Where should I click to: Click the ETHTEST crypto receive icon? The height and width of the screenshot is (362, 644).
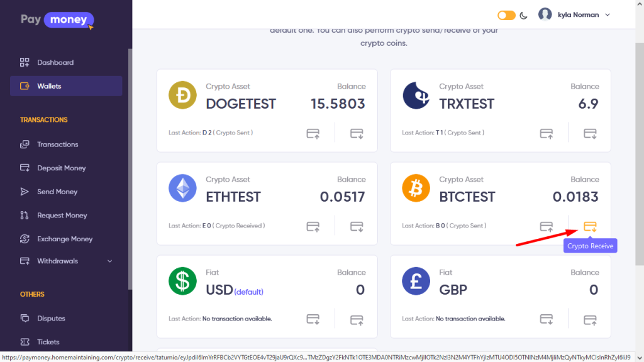[x=357, y=226]
